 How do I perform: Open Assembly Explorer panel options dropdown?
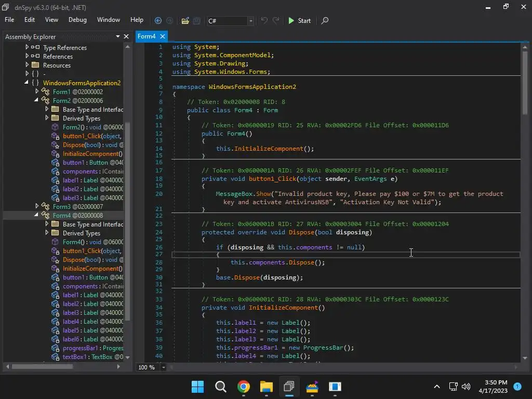click(118, 36)
